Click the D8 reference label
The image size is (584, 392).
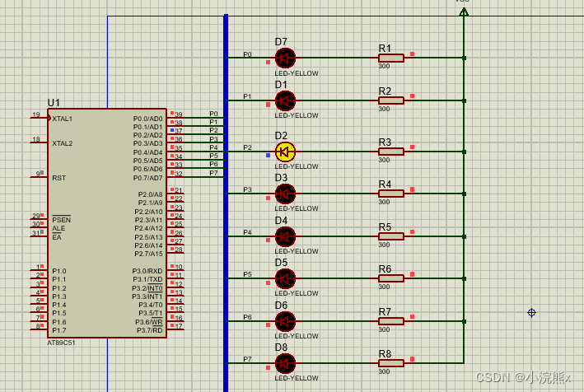pyautogui.click(x=281, y=348)
